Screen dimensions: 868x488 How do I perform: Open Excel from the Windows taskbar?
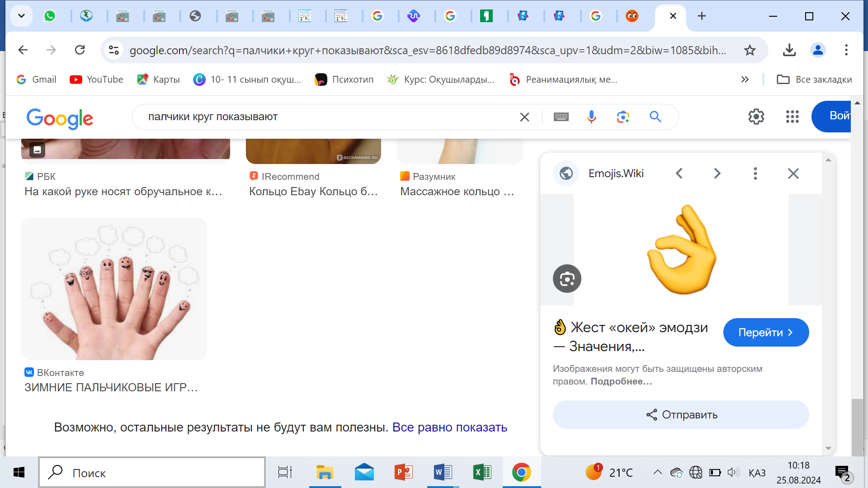pos(482,473)
